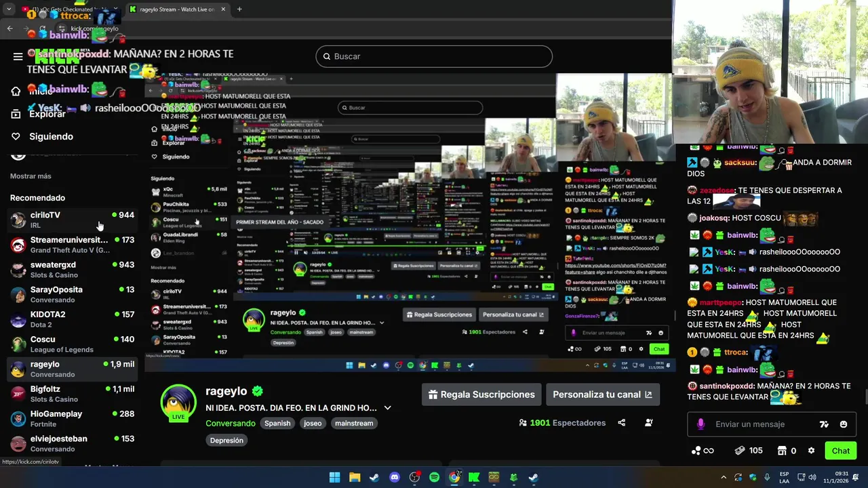Open the emoji picker icon

[844, 424]
